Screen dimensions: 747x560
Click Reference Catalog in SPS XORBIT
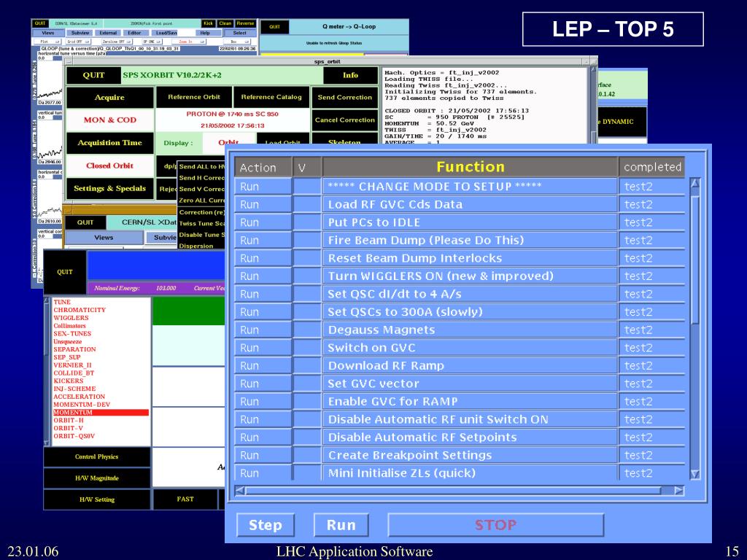271,97
